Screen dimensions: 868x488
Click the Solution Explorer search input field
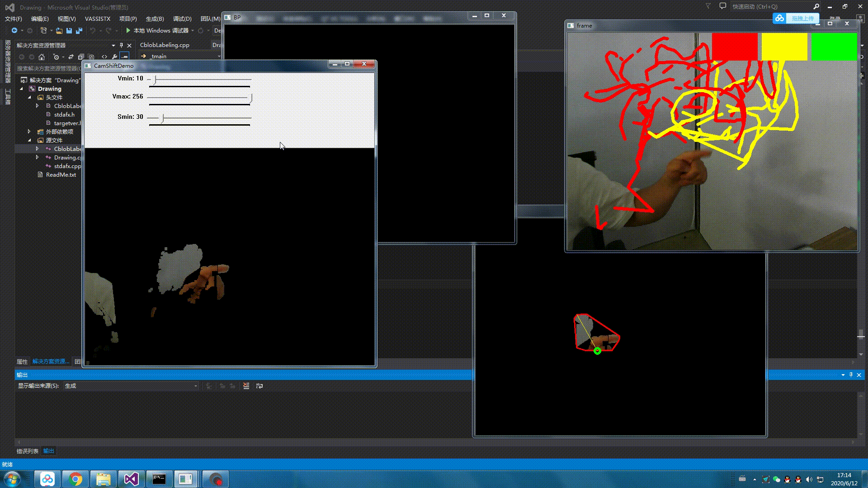(47, 69)
